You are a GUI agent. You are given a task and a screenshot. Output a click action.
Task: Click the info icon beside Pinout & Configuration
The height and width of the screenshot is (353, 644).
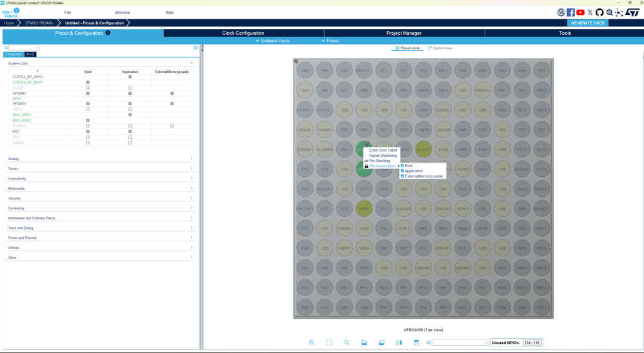pyautogui.click(x=108, y=33)
